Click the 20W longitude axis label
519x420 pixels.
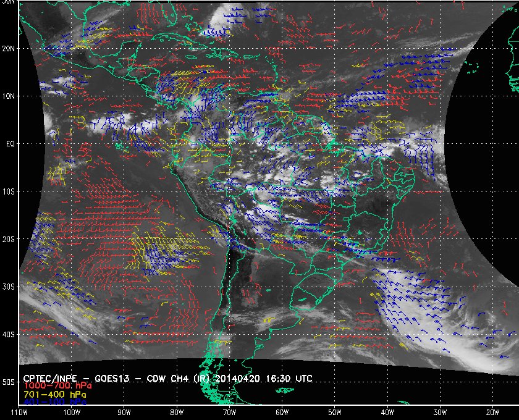pyautogui.click(x=492, y=413)
